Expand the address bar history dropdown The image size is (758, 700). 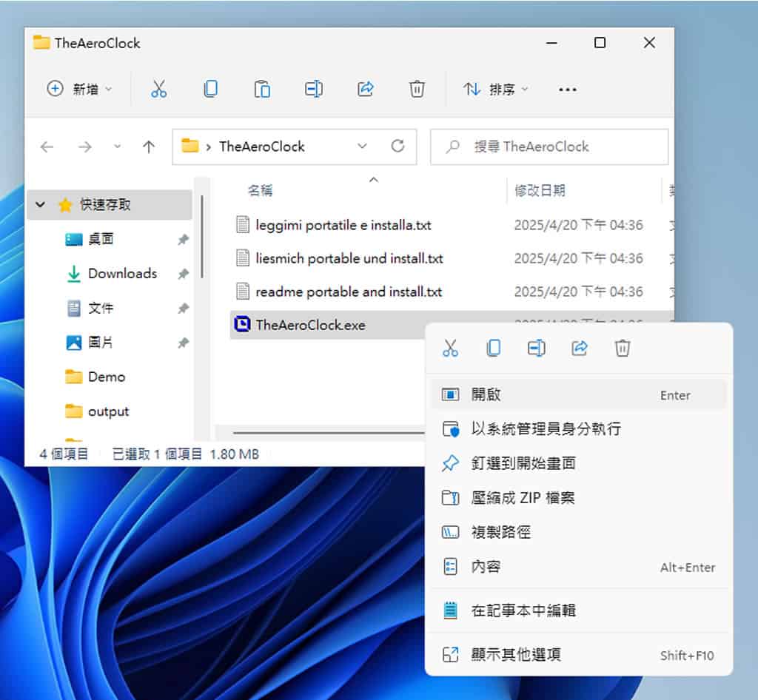[x=362, y=147]
